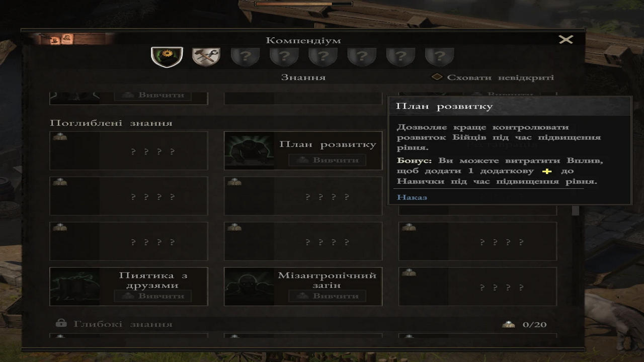Click the first locked question-mark shield
The image size is (644, 362).
click(245, 57)
